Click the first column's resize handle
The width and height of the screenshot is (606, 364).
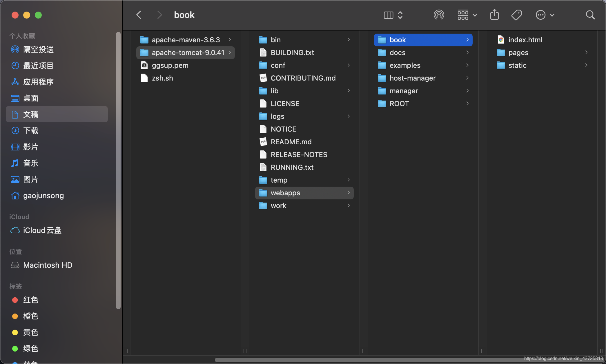(x=126, y=351)
